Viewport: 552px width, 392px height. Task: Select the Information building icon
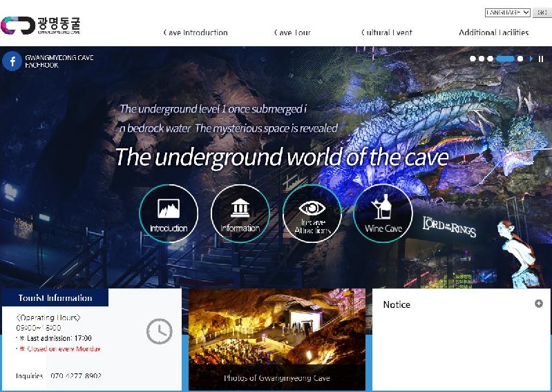point(240,213)
